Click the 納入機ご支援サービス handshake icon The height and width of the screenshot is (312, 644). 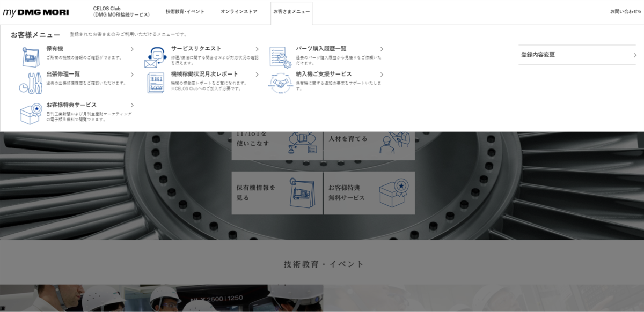[x=279, y=81]
